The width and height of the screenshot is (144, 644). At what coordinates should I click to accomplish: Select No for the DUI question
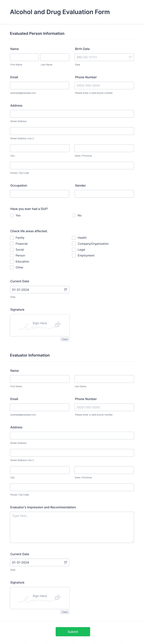click(x=74, y=215)
